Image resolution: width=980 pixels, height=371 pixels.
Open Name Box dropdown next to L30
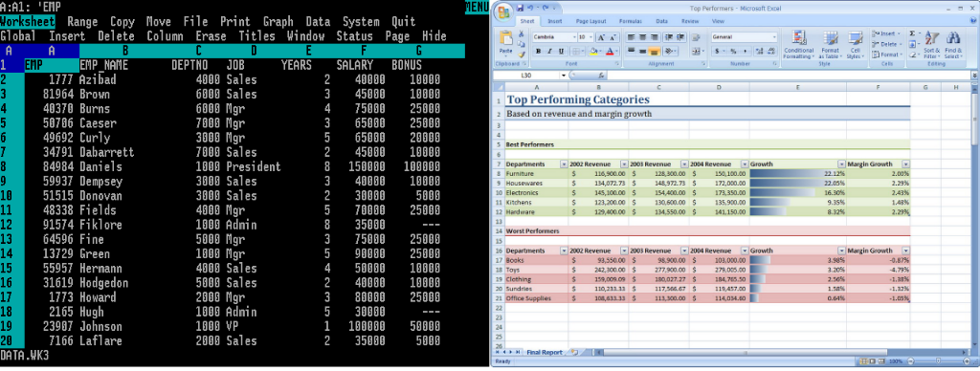(564, 75)
